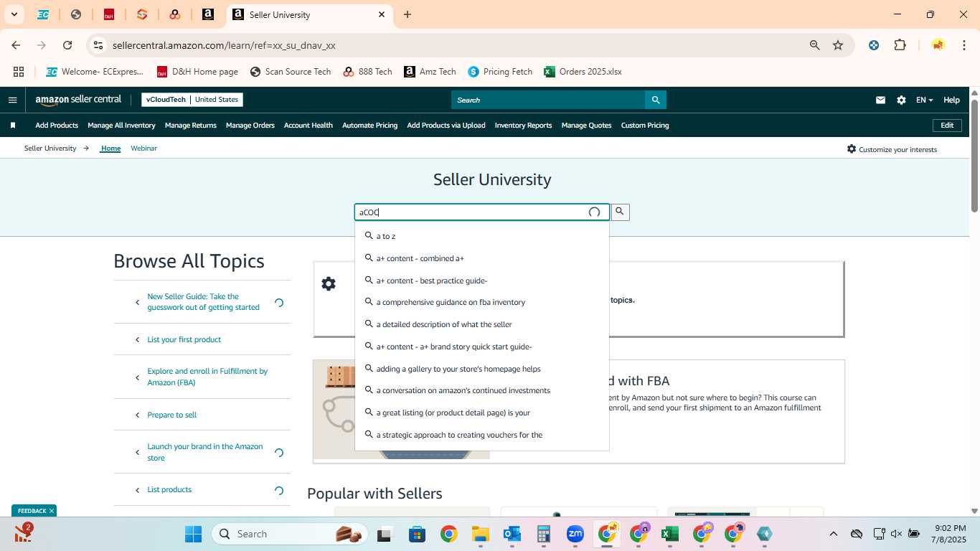Open the site information icon in address bar

98,45
